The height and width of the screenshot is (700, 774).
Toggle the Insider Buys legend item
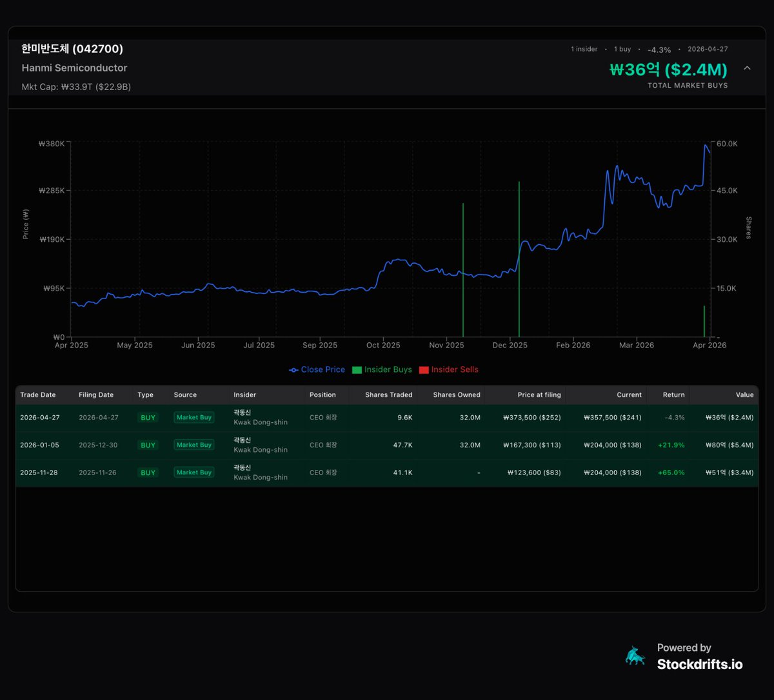[x=382, y=369]
